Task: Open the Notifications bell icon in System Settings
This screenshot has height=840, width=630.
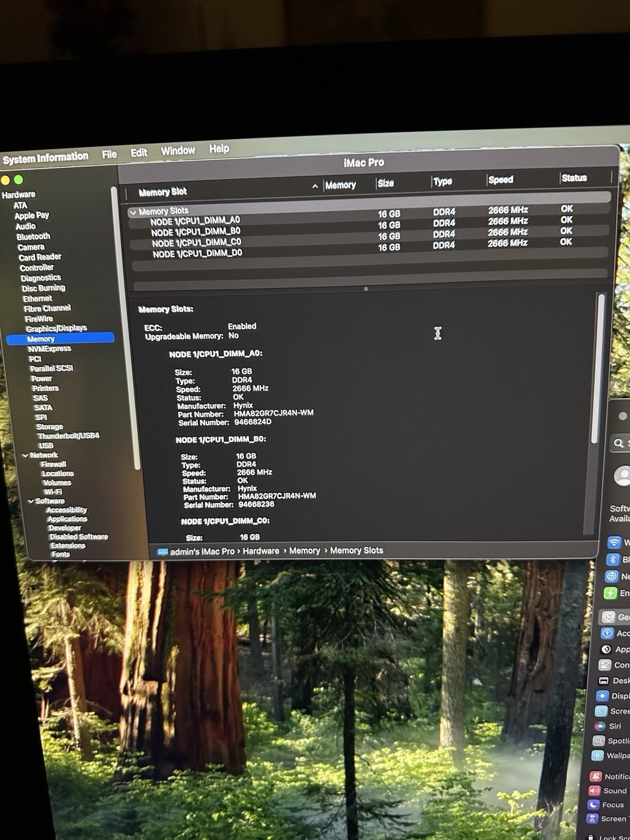Action: click(595, 776)
